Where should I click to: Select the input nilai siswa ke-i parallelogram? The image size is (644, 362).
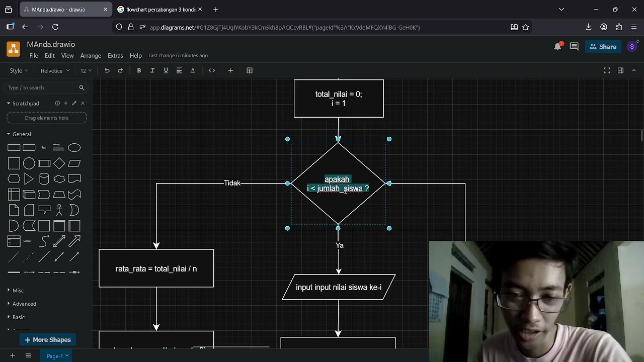339,287
